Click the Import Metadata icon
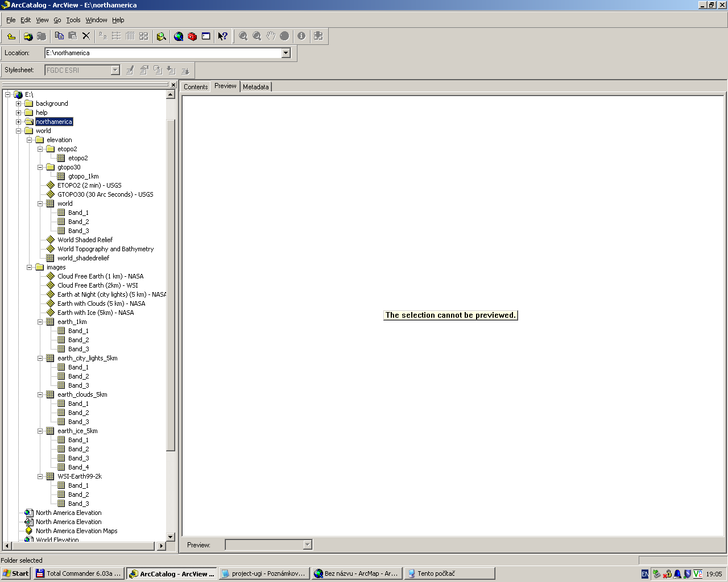728x582 pixels. [x=171, y=70]
